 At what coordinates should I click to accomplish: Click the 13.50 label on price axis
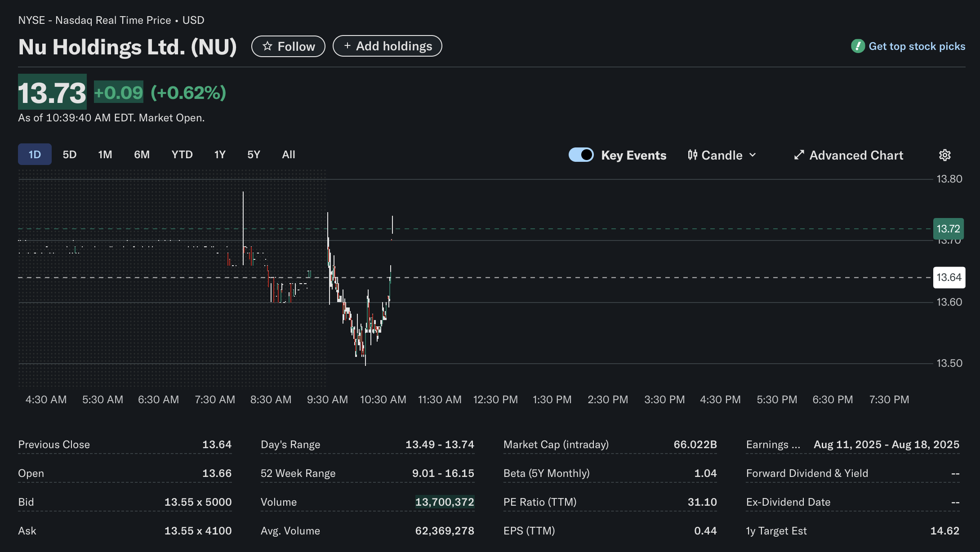pos(949,363)
